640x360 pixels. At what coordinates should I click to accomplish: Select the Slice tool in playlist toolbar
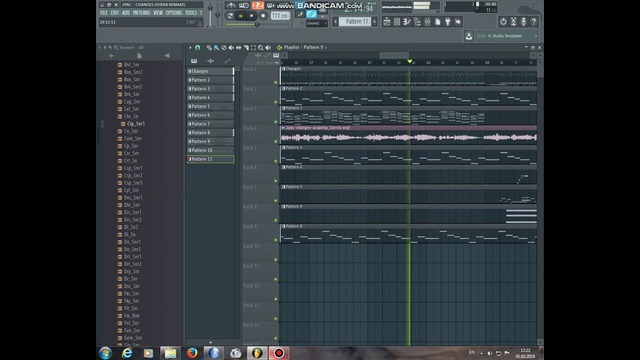246,48
